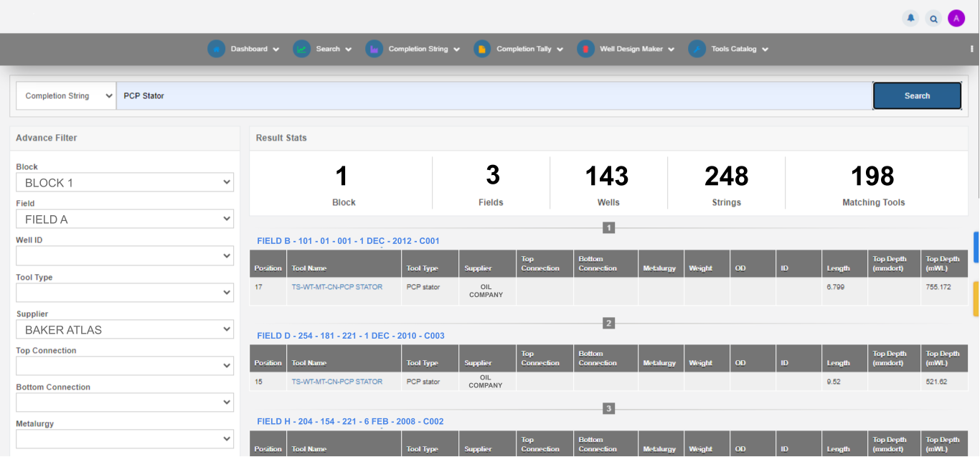Expand the Block dropdown showing BLOCK 1
The width and height of the screenshot is (980, 457).
(125, 182)
